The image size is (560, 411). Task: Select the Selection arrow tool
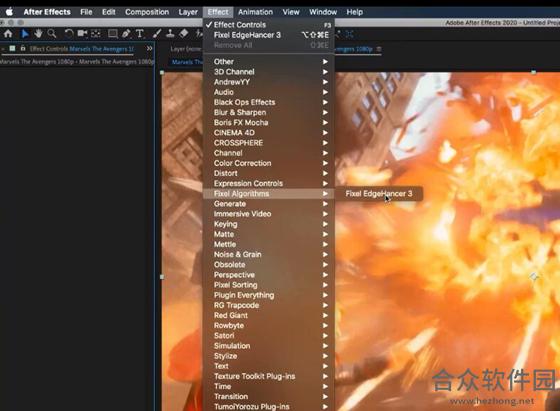[x=25, y=34]
